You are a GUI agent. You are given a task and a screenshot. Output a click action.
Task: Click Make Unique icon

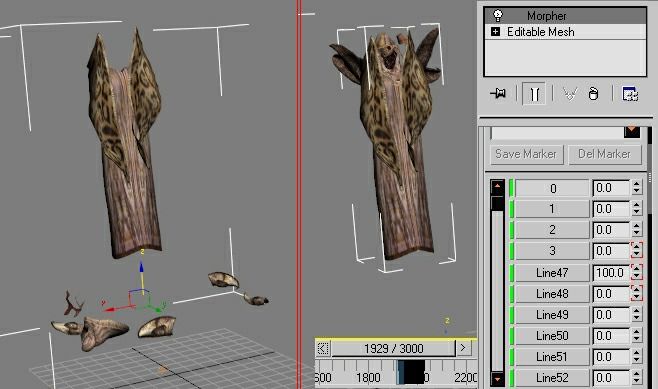569,94
